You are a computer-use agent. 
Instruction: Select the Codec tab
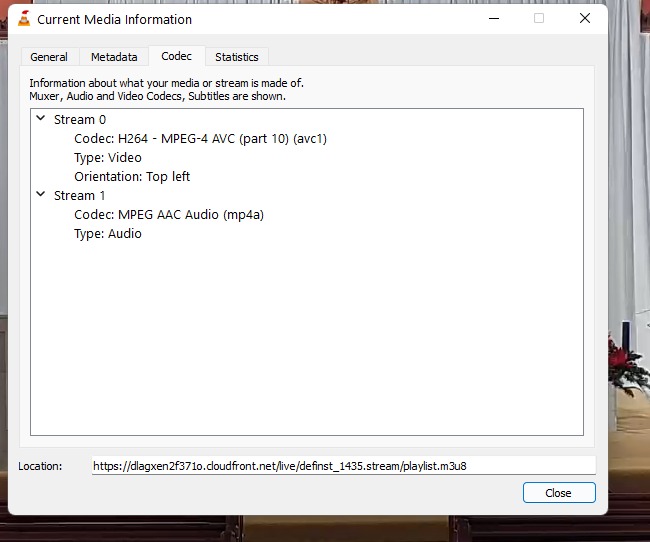pos(177,56)
